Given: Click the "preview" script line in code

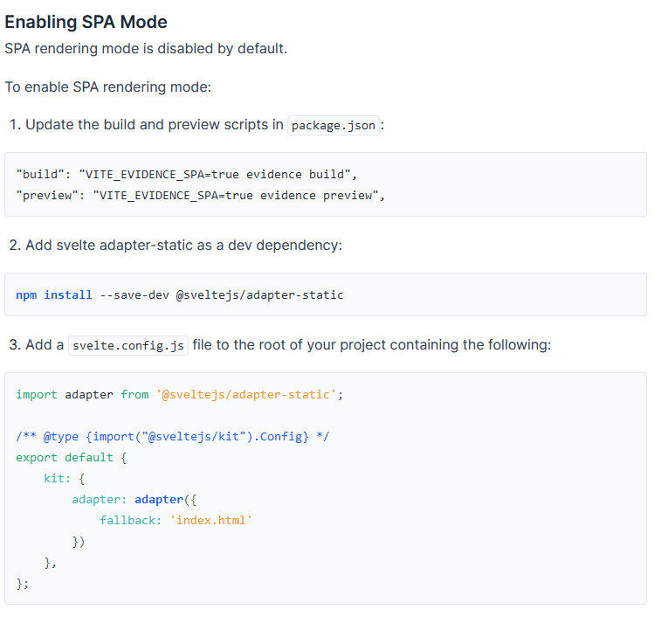Looking at the screenshot, I should pyautogui.click(x=201, y=195).
